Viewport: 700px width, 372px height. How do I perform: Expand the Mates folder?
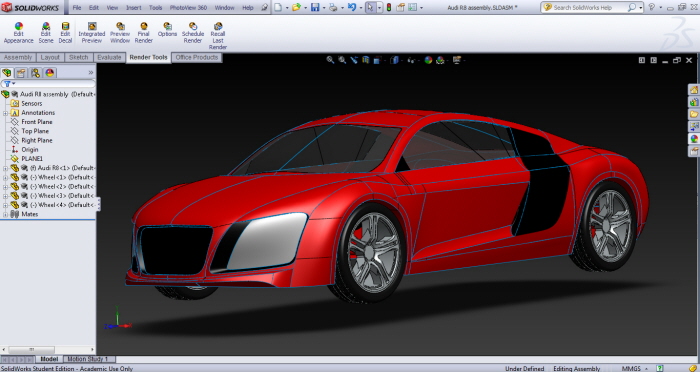pyautogui.click(x=5, y=214)
